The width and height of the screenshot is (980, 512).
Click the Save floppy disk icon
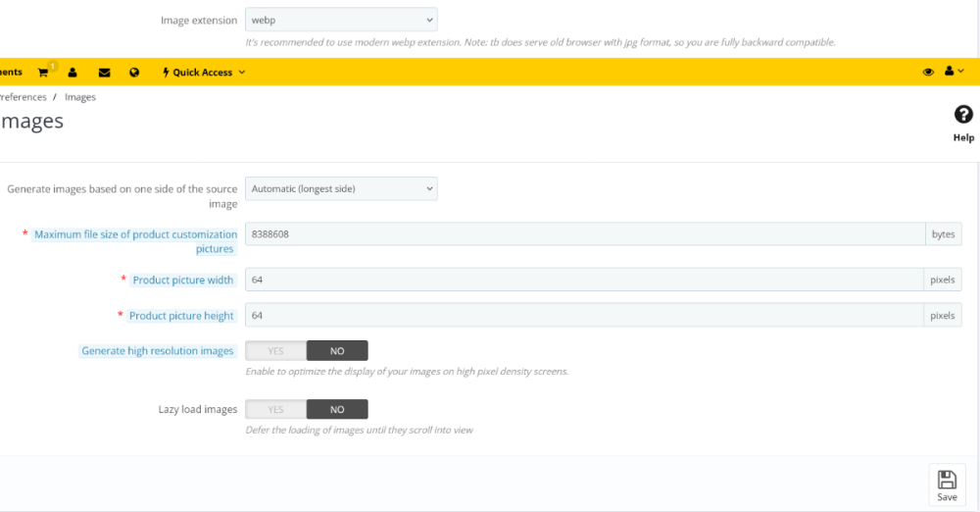[x=947, y=485]
